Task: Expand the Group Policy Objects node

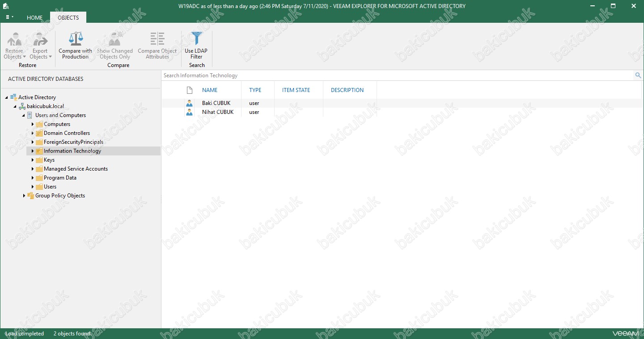Action: [x=24, y=196]
